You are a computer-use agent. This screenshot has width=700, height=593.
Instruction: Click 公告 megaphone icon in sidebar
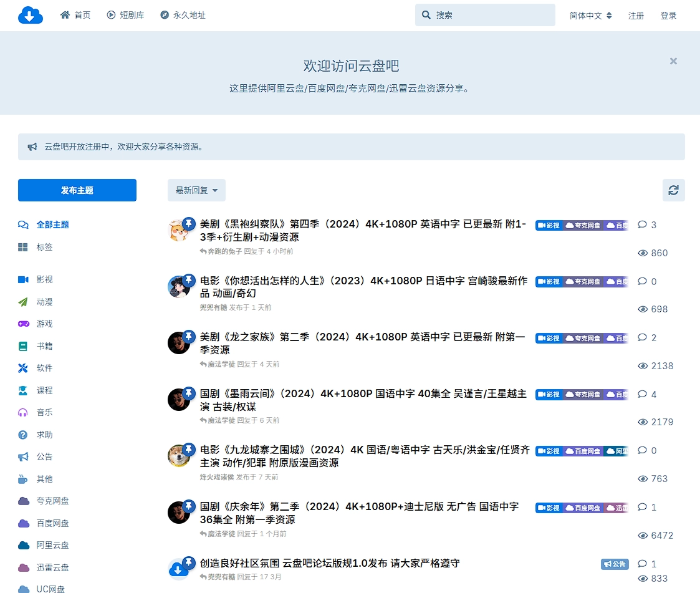pos(24,456)
